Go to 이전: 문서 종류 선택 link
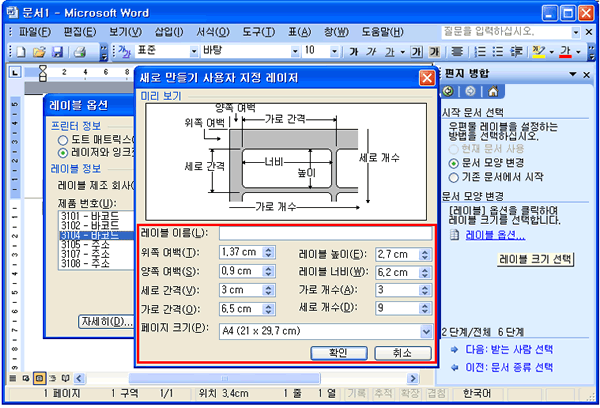 [509, 367]
